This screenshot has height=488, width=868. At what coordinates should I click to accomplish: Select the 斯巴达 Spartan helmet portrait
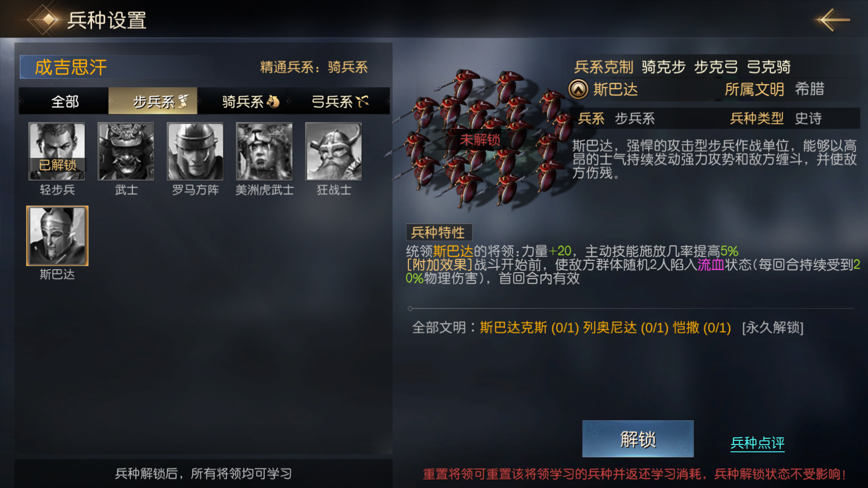[x=57, y=236]
